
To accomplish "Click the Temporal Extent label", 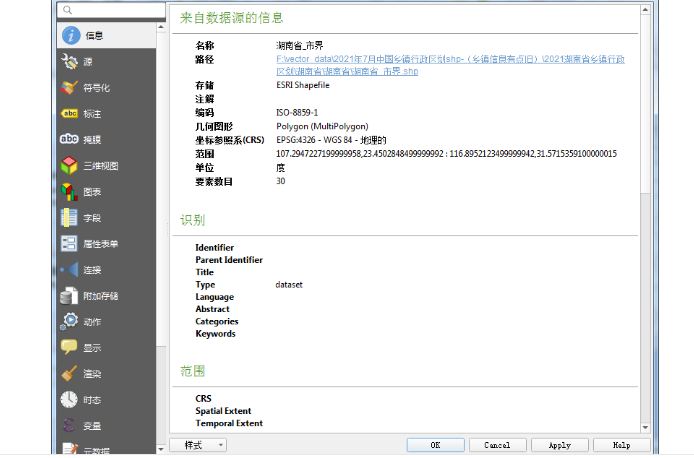I will (x=229, y=423).
